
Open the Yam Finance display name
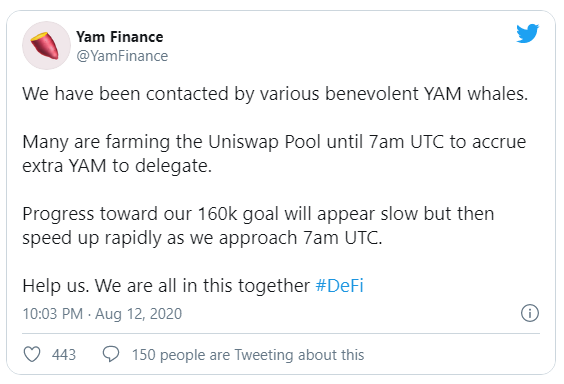(120, 37)
